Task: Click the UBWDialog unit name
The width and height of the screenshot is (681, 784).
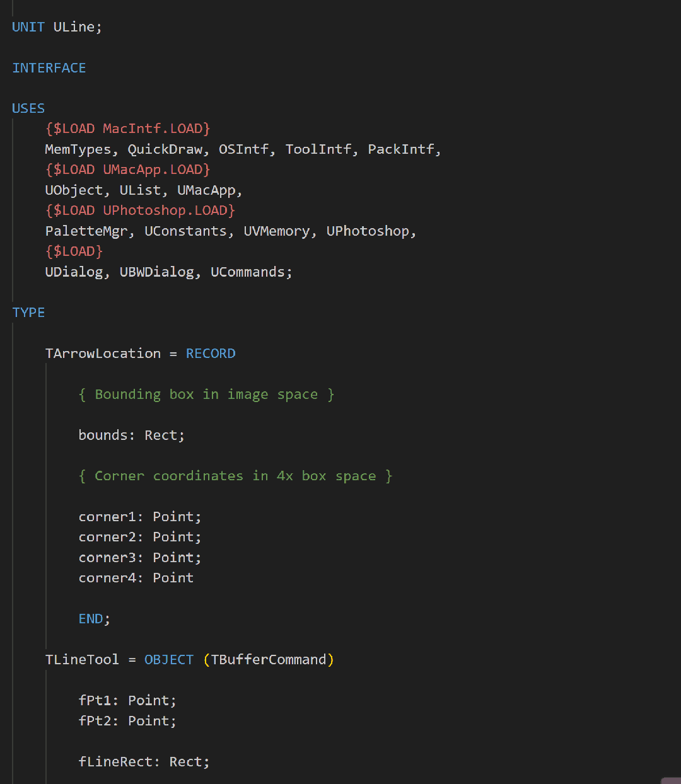Action: pos(157,272)
